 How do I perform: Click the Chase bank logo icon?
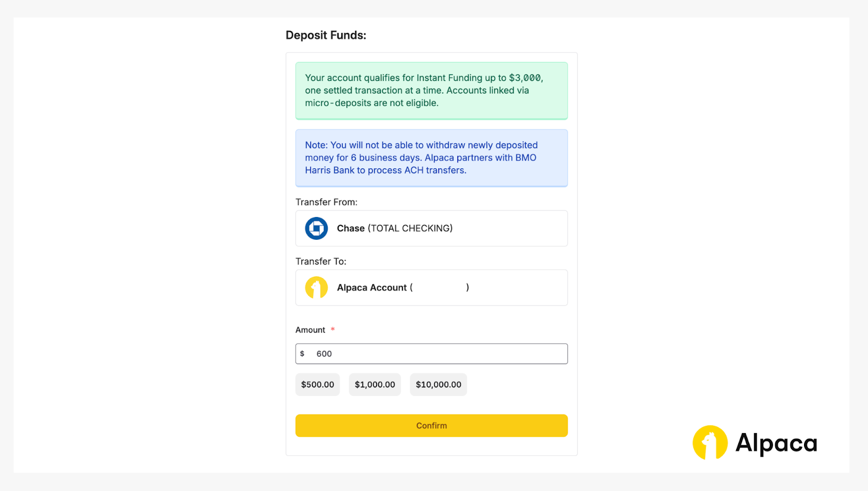click(x=316, y=228)
